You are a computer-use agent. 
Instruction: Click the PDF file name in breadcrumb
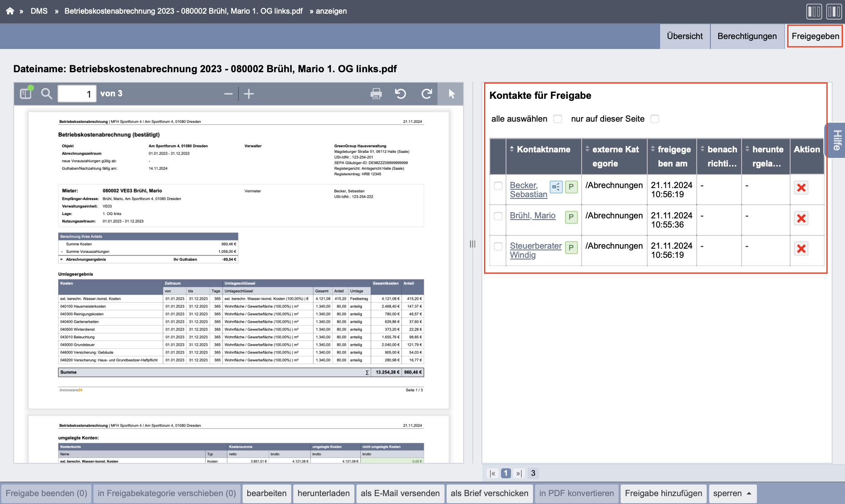[x=183, y=11]
